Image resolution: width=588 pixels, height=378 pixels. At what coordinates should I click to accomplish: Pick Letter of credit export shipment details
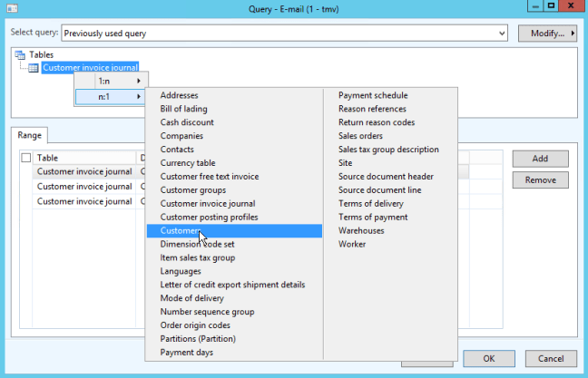[232, 285]
